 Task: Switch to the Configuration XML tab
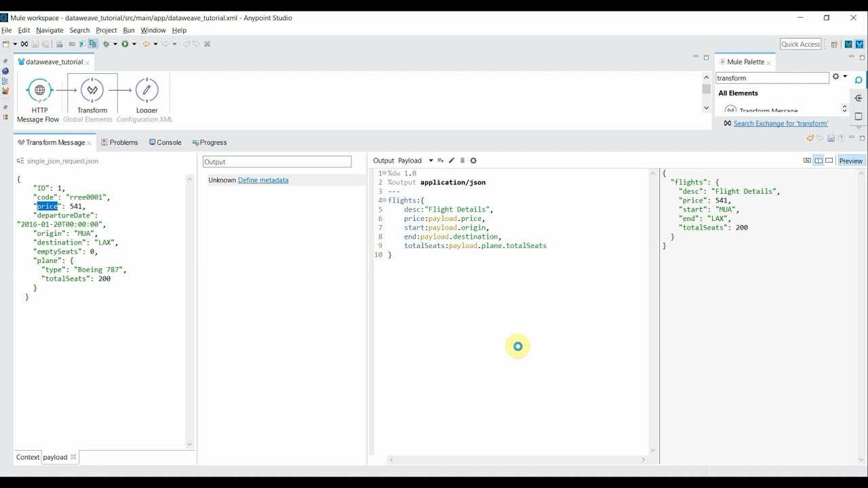(x=144, y=119)
